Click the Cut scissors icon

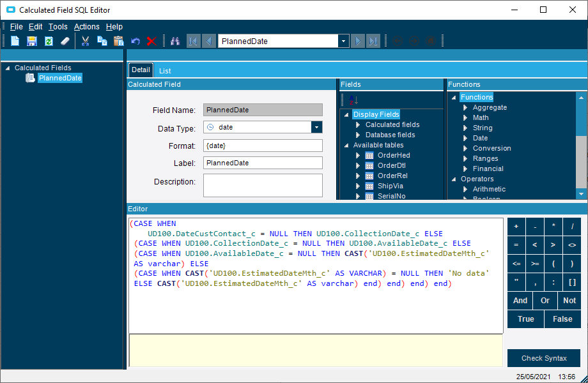pos(86,41)
